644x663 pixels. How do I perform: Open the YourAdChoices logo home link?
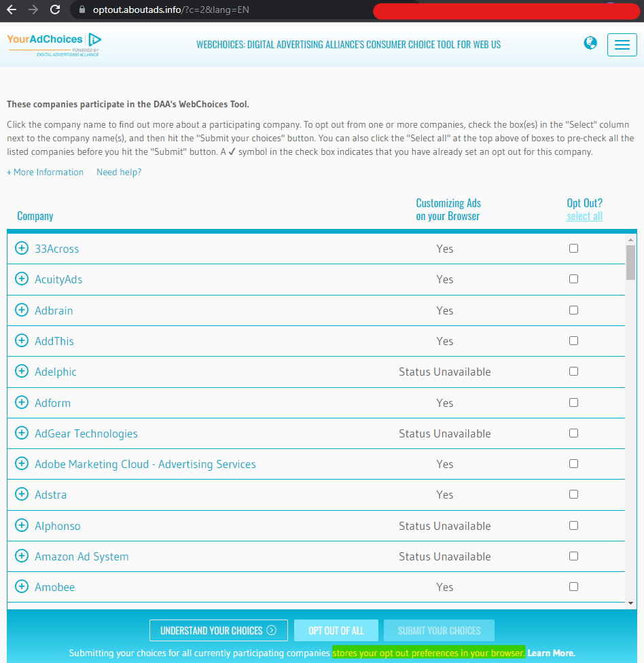(x=54, y=44)
